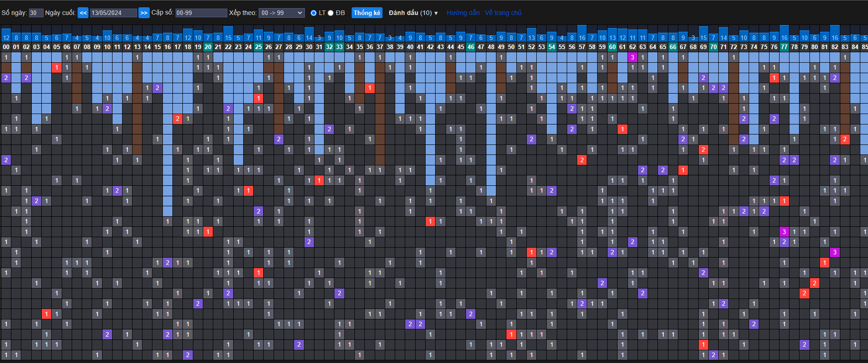Click highlighted column header 25

(259, 47)
